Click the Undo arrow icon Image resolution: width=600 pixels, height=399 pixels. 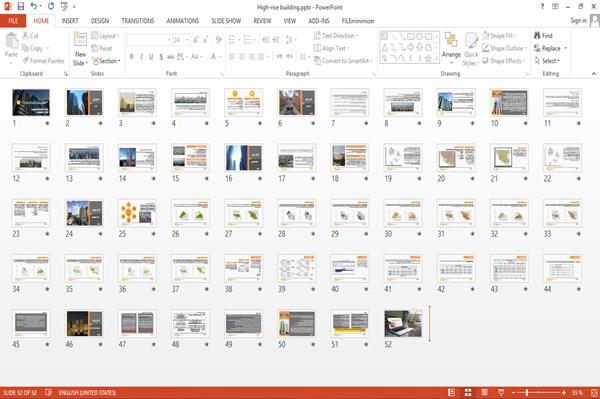tap(34, 6)
